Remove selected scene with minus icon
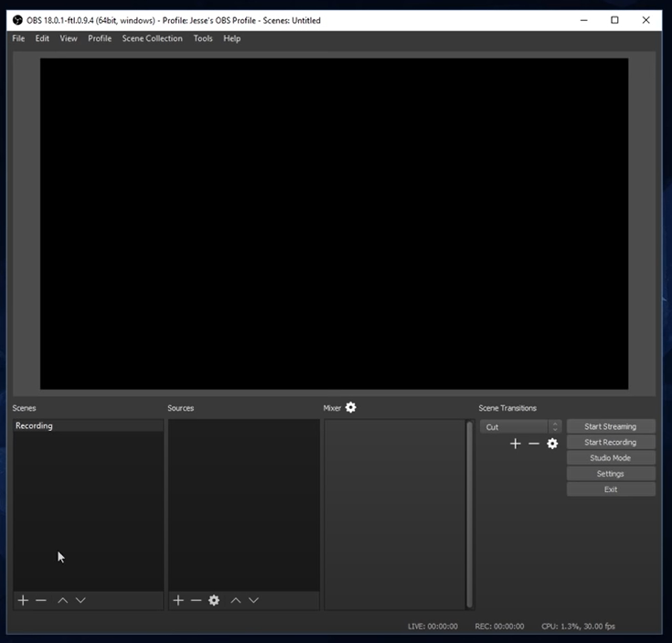This screenshot has height=643, width=672. point(41,600)
